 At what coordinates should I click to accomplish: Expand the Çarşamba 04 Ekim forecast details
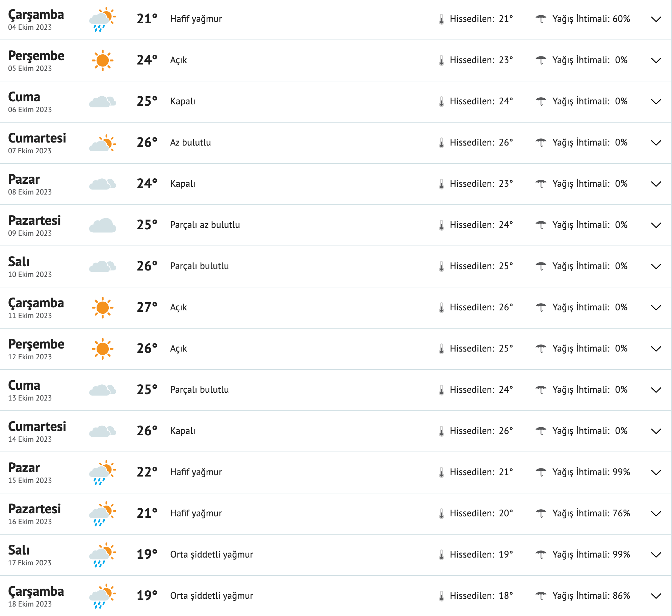(x=655, y=19)
